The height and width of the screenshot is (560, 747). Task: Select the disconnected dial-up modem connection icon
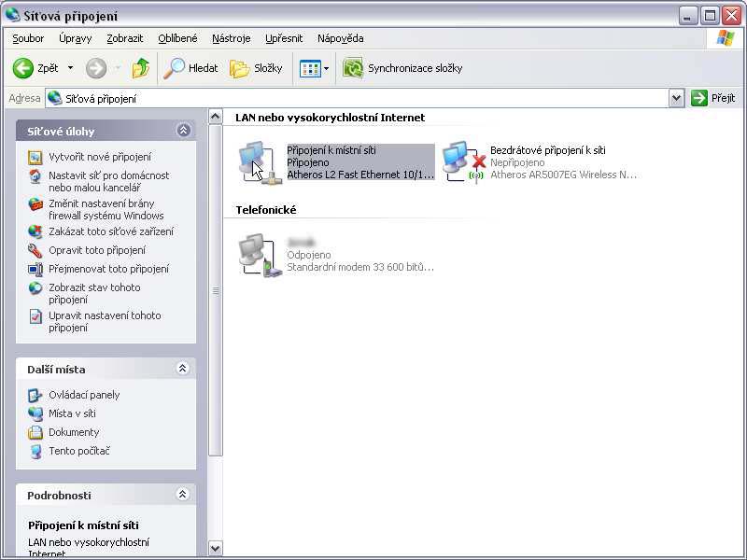click(x=257, y=255)
